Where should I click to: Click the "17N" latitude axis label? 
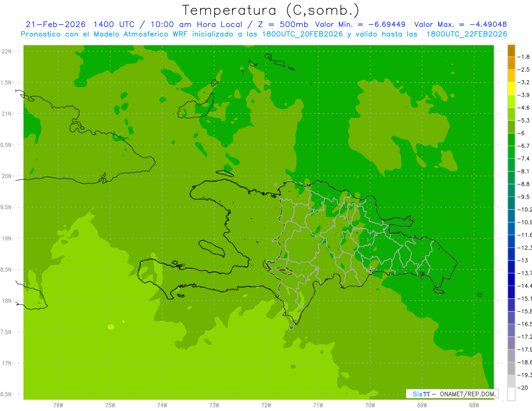coord(7,363)
